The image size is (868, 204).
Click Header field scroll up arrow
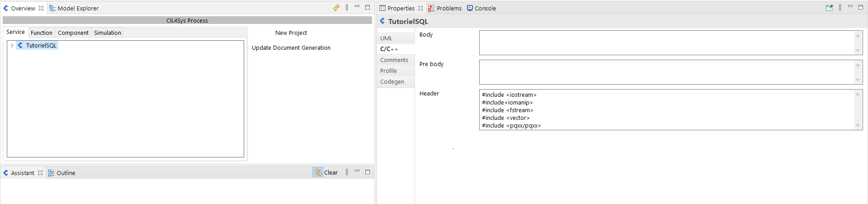[858, 95]
